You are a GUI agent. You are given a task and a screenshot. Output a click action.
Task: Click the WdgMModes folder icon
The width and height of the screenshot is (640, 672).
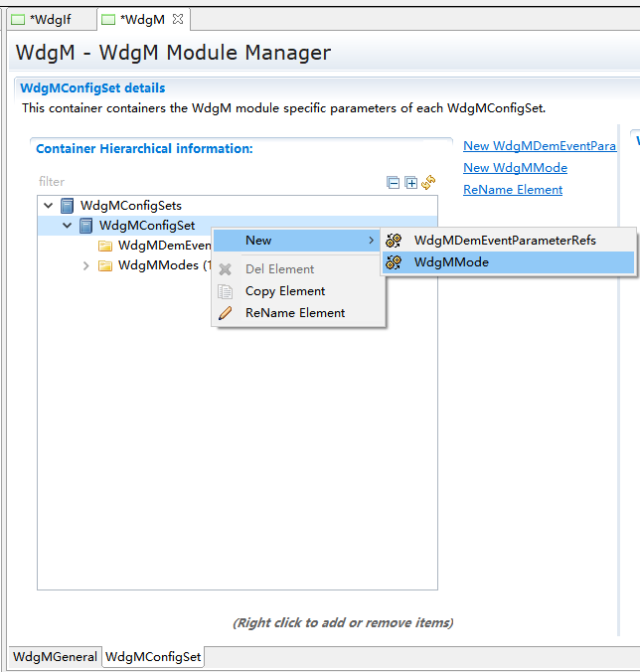105,265
